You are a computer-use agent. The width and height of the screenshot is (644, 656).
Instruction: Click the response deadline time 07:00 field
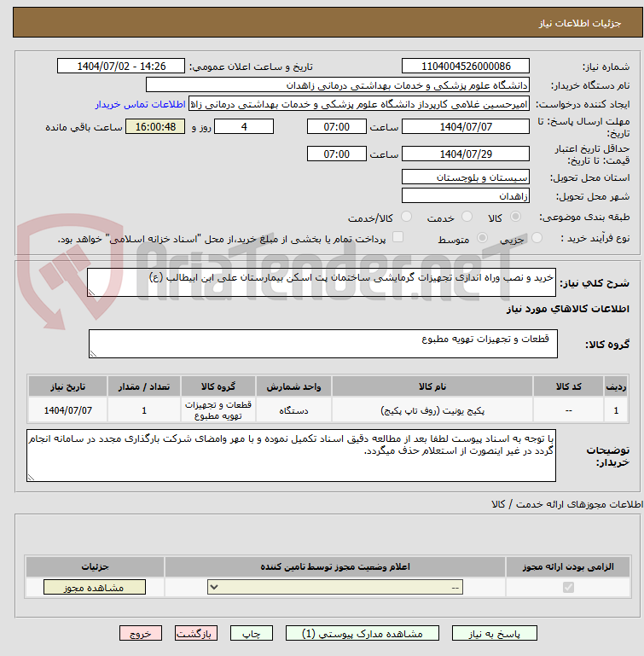click(x=336, y=126)
